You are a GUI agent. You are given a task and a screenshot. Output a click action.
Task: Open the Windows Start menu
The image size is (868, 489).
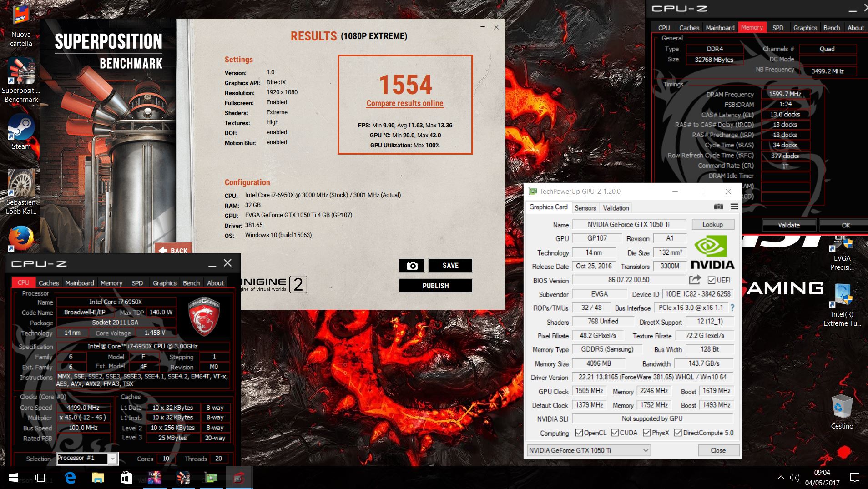coord(13,478)
